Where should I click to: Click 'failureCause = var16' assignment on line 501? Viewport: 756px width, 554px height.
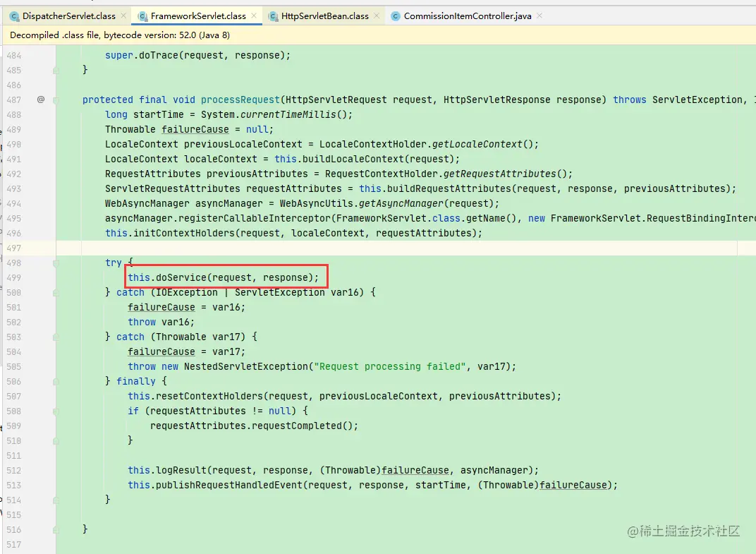click(186, 308)
